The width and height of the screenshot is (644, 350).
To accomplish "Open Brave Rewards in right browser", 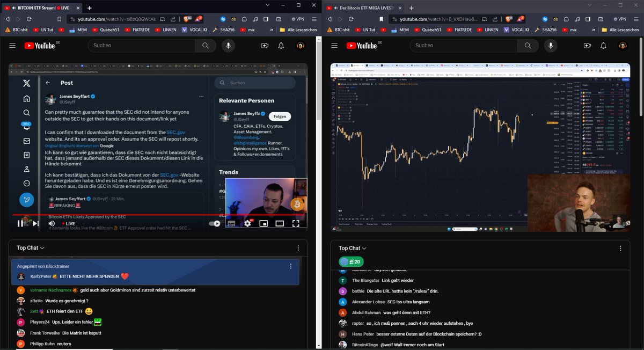I will 522,19.
